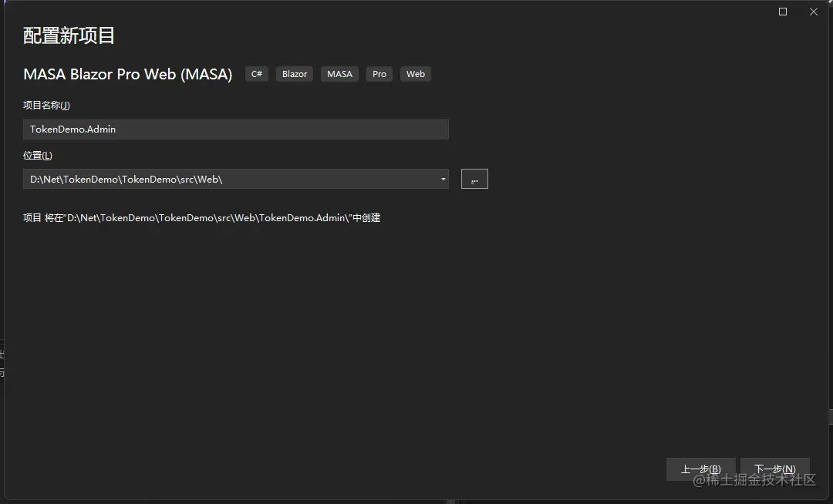Click the project name field containing TokenDemo.Admin
833x504 pixels.
[236, 129]
